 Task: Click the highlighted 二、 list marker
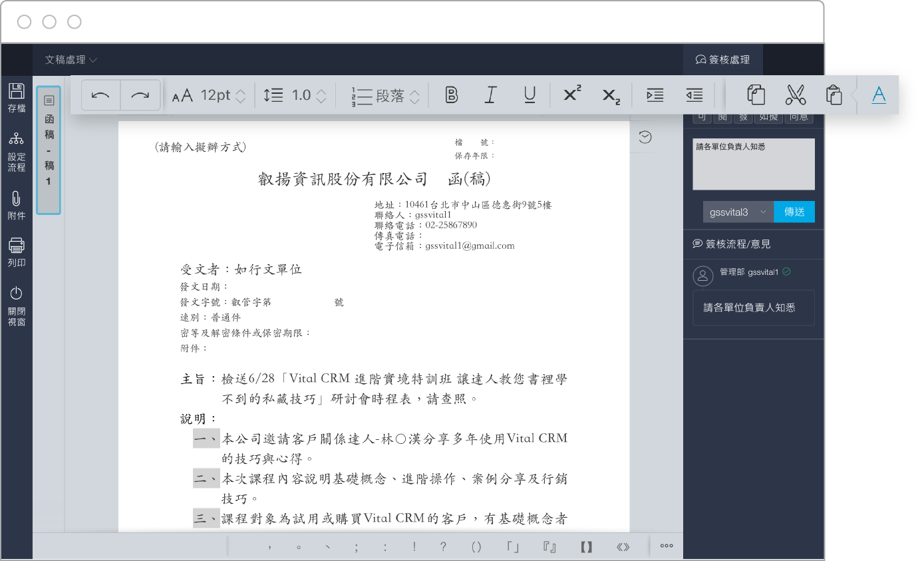click(x=206, y=478)
